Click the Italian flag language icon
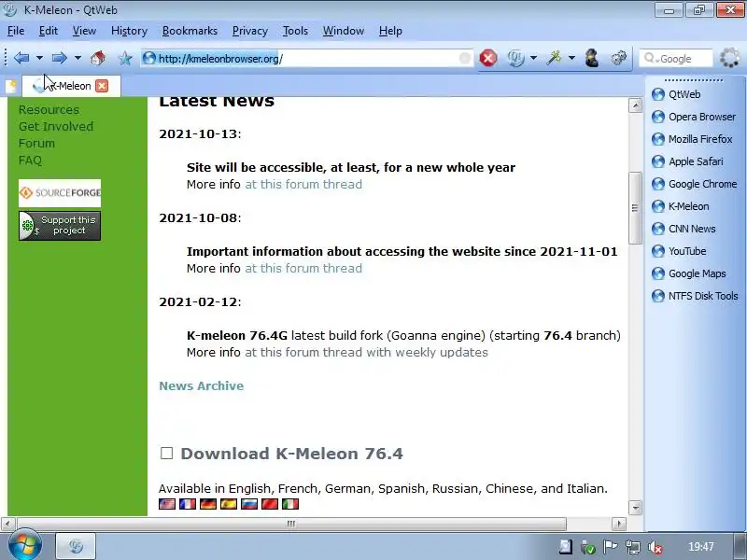Viewport: 747px width, 560px height. [289, 504]
